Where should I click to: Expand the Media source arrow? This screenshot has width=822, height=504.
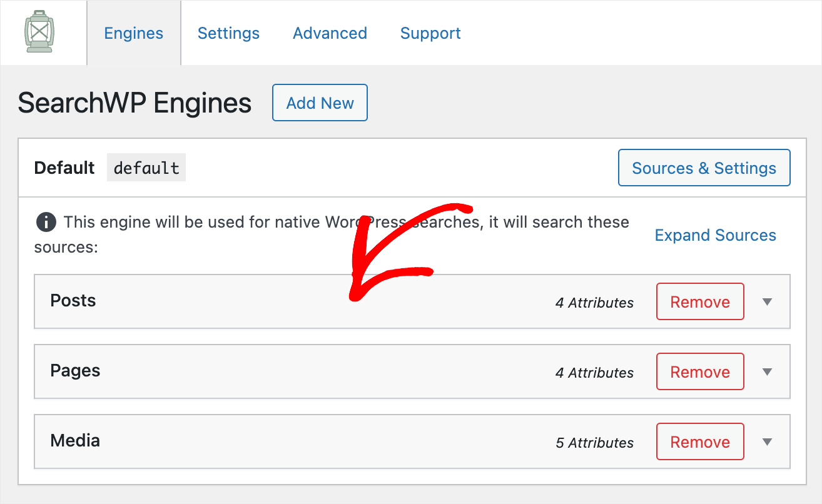[x=768, y=442]
